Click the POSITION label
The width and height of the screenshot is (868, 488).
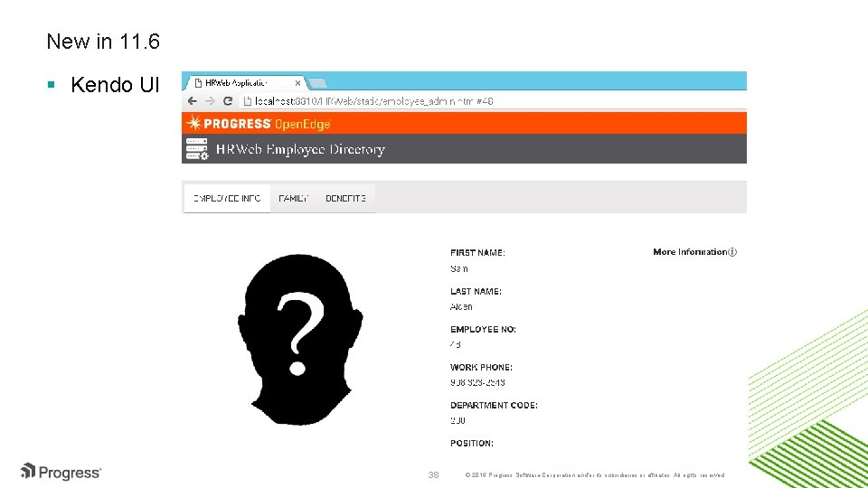472,443
